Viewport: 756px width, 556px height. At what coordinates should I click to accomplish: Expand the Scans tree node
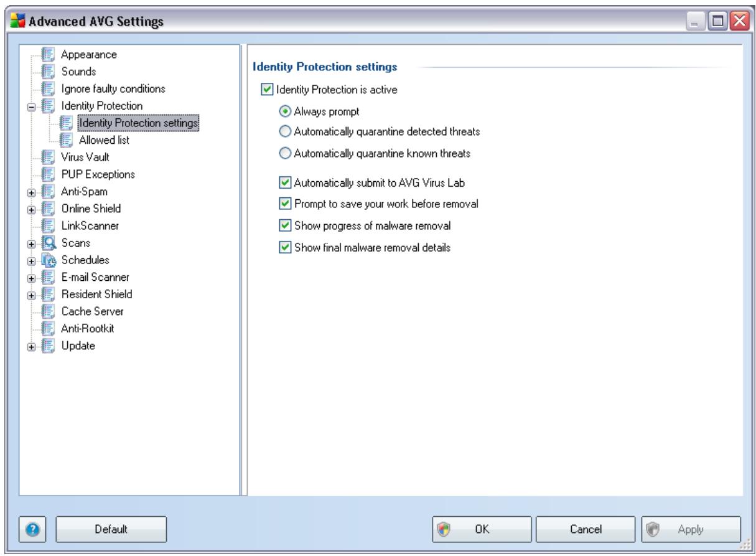[x=32, y=243]
